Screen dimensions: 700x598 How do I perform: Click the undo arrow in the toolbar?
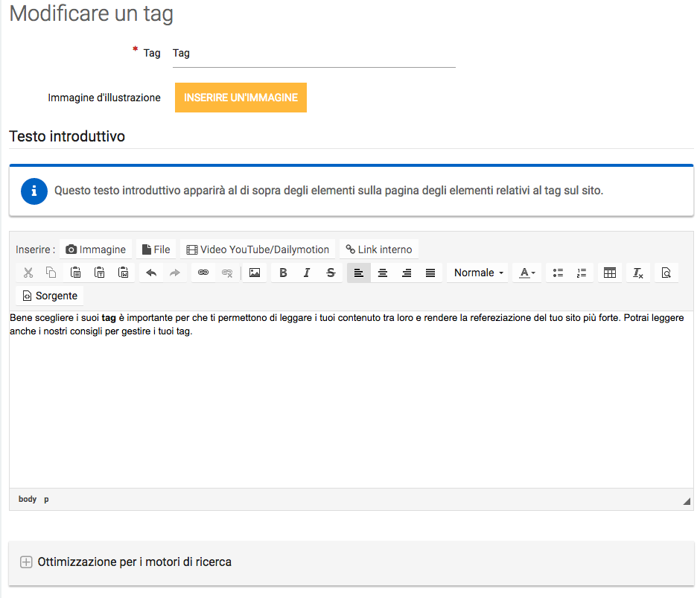(x=151, y=273)
